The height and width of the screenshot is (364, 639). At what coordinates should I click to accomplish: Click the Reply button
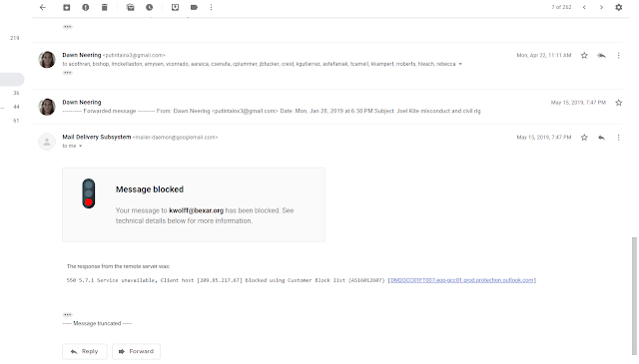[85, 351]
